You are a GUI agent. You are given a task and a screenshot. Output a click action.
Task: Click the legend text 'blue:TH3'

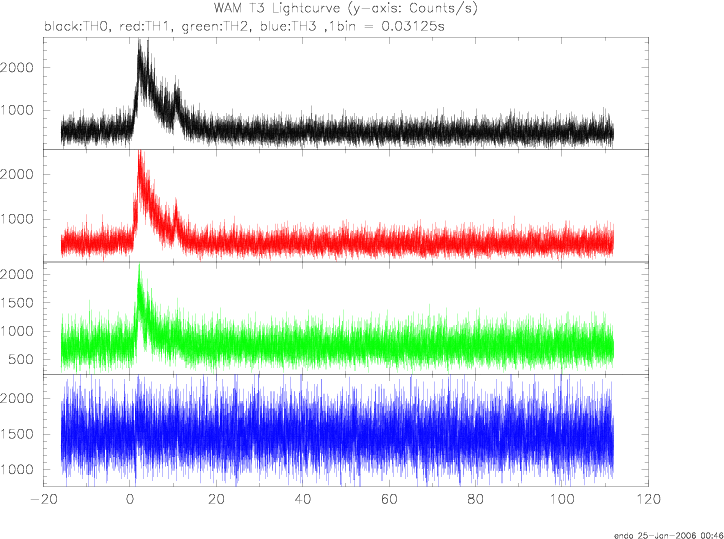point(288,26)
